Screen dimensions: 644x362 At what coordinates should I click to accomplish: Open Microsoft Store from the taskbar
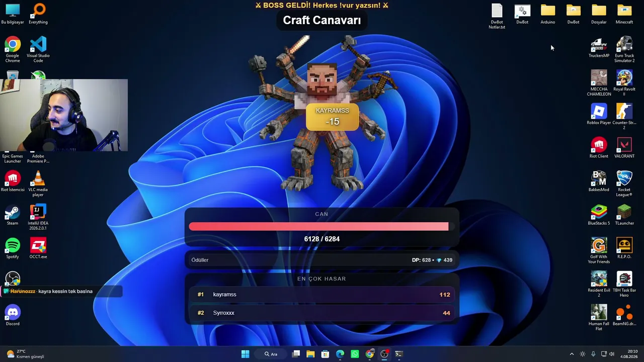[325, 354]
